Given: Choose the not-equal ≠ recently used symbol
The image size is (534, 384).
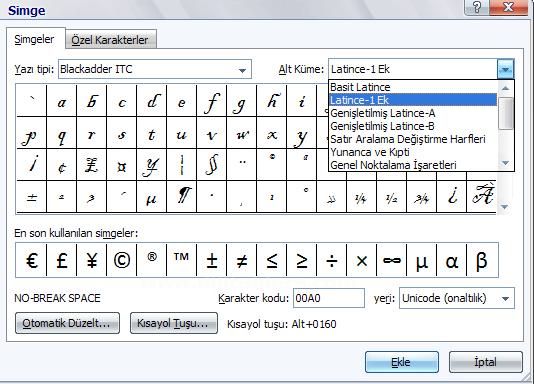Looking at the screenshot, I should point(241,260).
